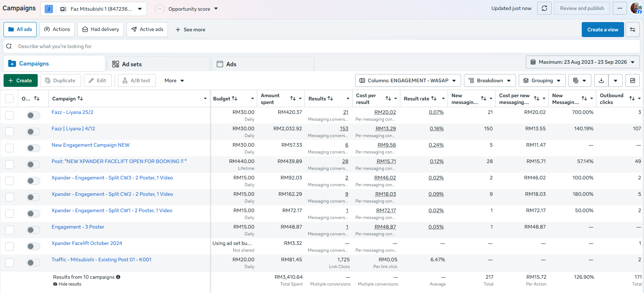
Task: Open the reports icon dropdown
Action: [x=580, y=80]
